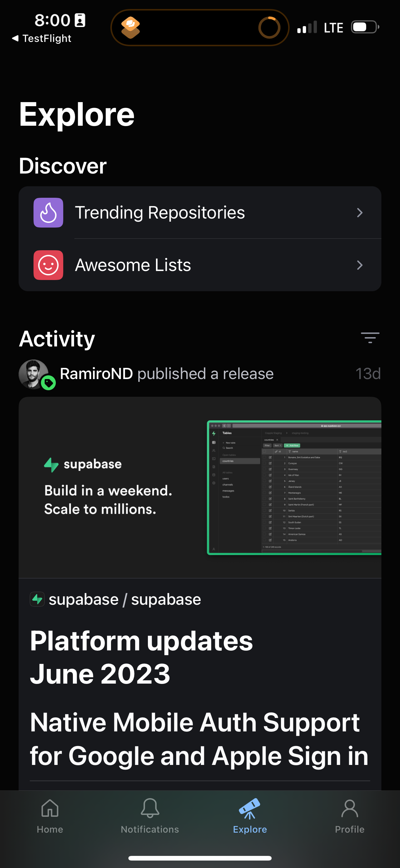Tap the LTE network label
Image resolution: width=400 pixels, height=868 pixels.
coord(333,28)
